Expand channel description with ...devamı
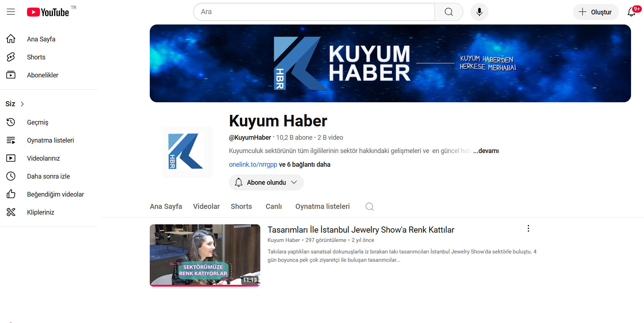 pos(486,151)
